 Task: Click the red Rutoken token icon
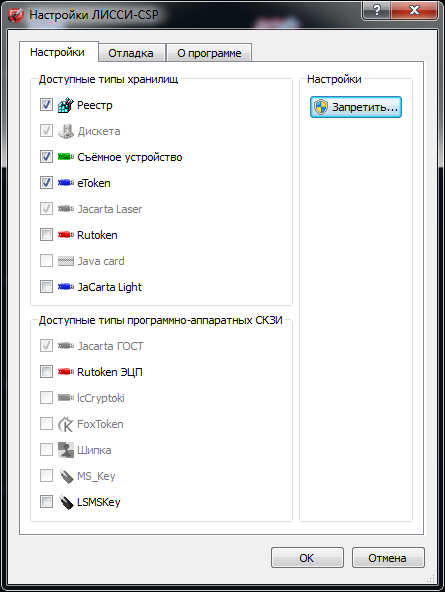[x=66, y=235]
